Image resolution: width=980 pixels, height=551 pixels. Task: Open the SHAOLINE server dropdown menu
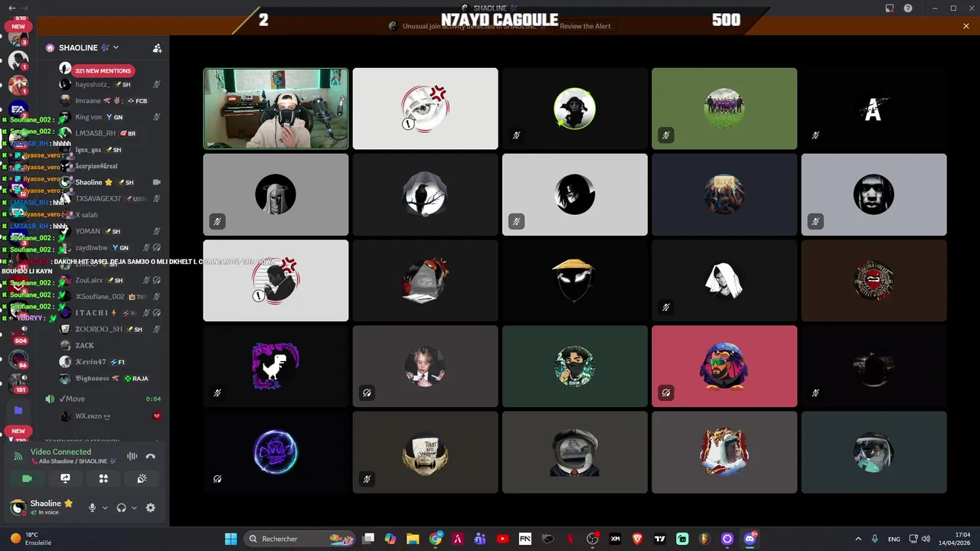pyautogui.click(x=89, y=47)
